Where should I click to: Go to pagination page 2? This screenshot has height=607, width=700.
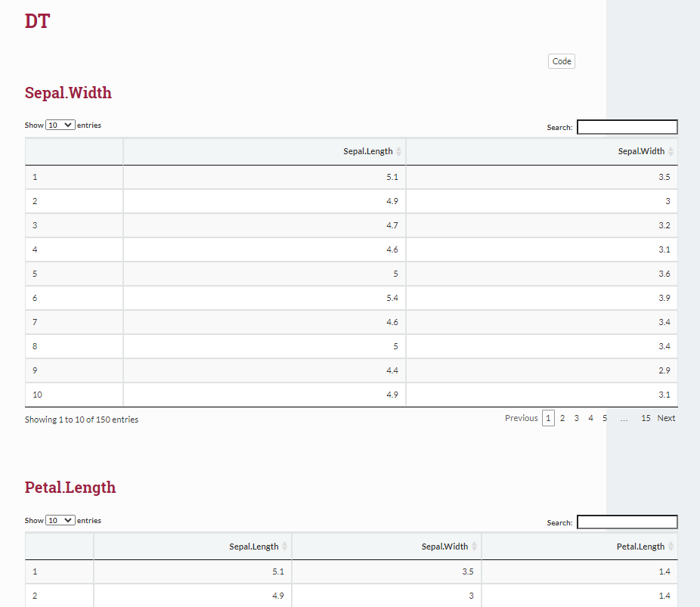[562, 418]
